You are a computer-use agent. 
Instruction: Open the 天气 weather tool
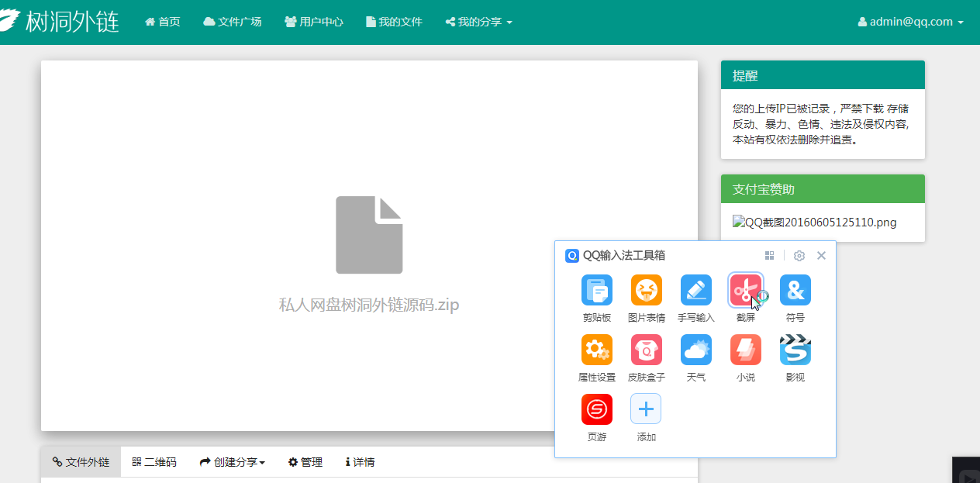(x=695, y=350)
